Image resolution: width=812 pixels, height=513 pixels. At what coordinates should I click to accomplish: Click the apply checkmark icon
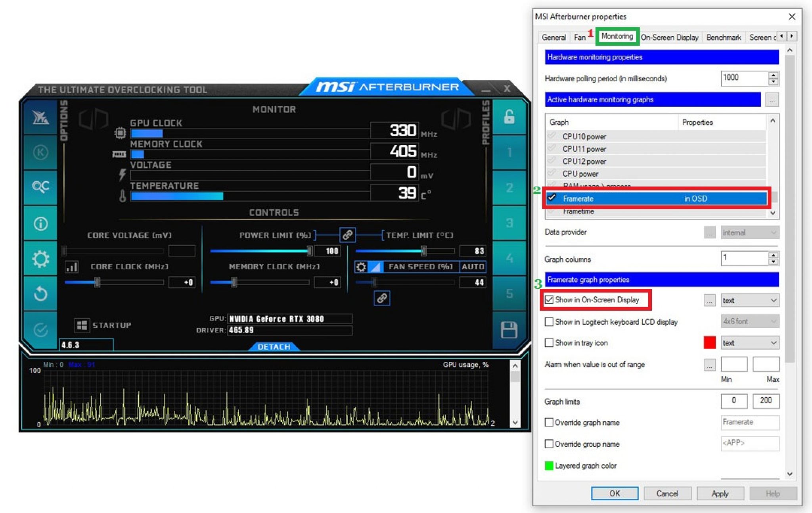[x=40, y=329]
